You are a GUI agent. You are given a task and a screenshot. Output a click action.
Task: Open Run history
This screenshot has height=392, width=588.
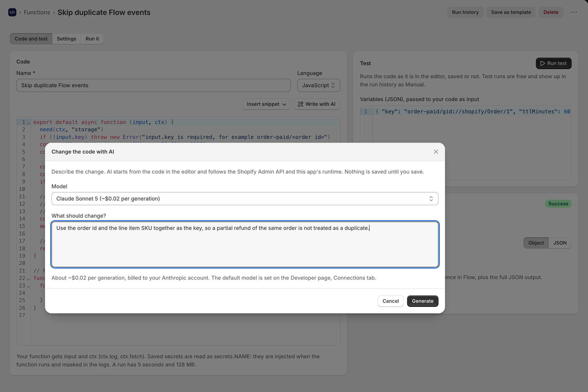pos(465,12)
